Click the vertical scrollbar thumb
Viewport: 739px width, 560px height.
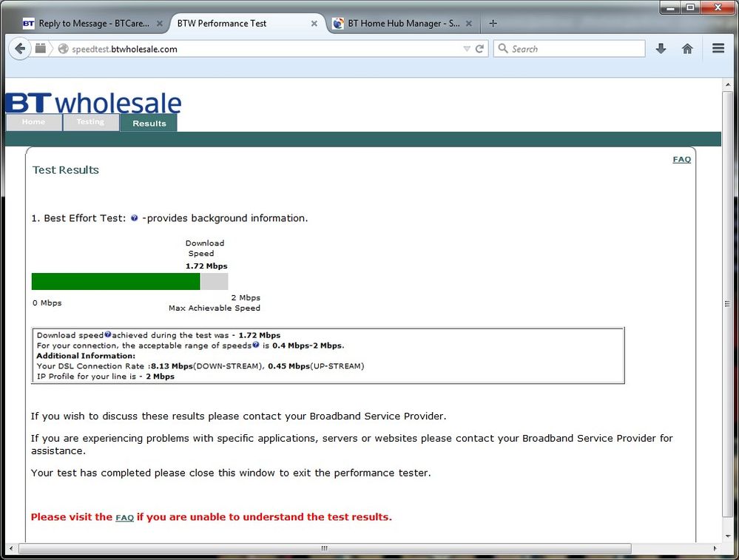(x=728, y=304)
